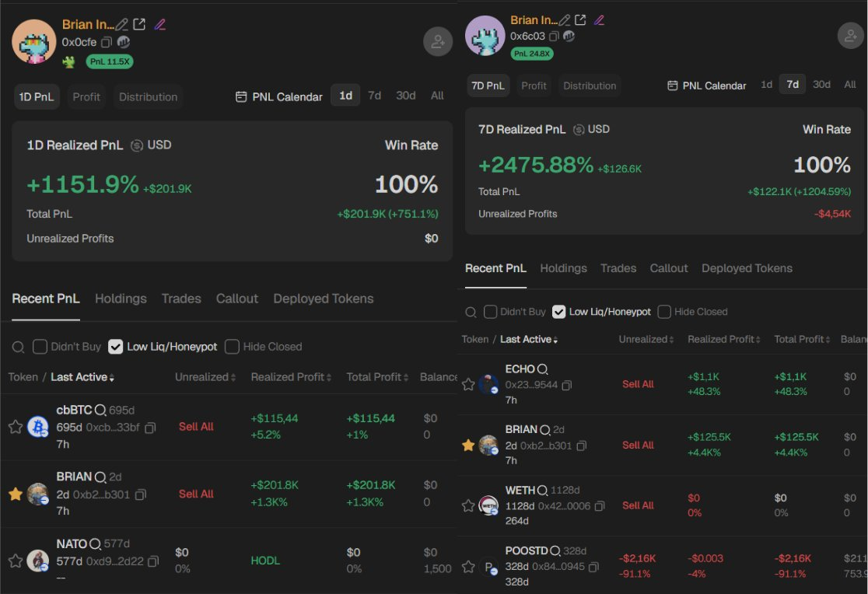Open external link icon in right panel header
Screen dimensions: 868x594
[580, 20]
